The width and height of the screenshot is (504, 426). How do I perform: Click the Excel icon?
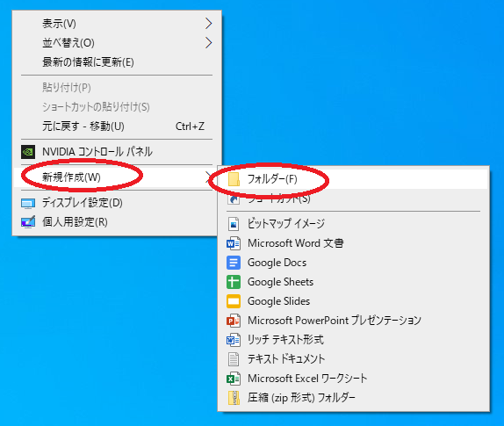[x=234, y=379]
